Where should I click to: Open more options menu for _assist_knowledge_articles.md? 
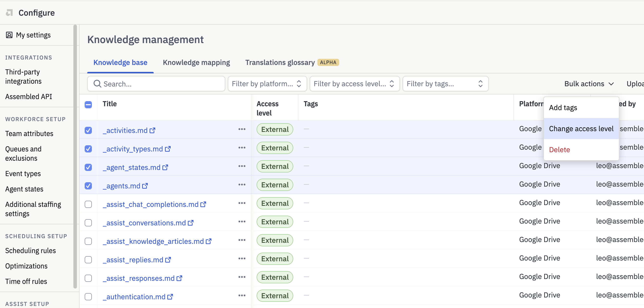coord(242,240)
